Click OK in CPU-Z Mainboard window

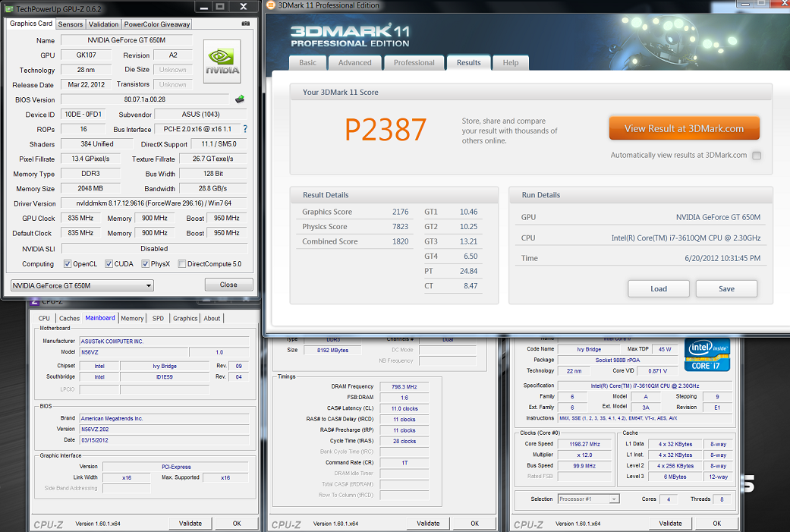237,524
